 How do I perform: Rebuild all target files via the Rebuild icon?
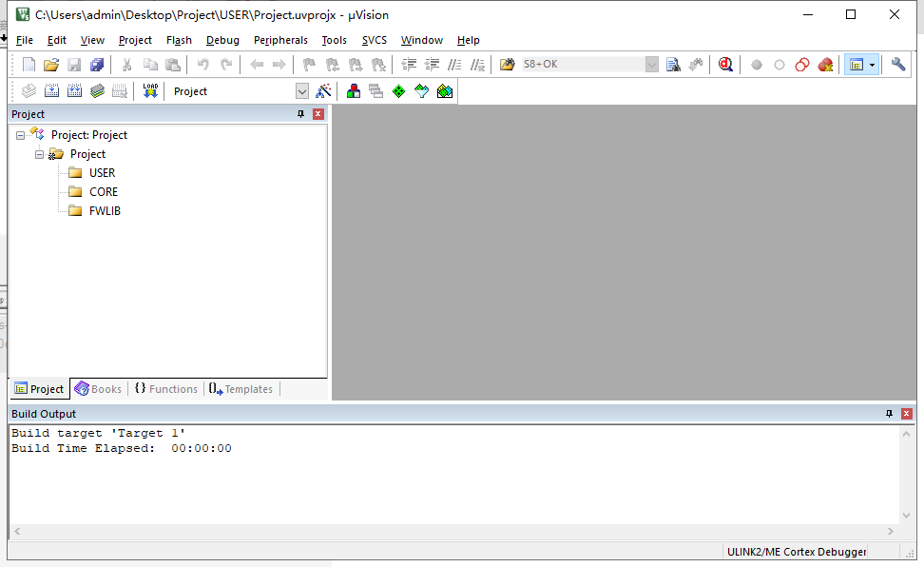click(x=74, y=91)
